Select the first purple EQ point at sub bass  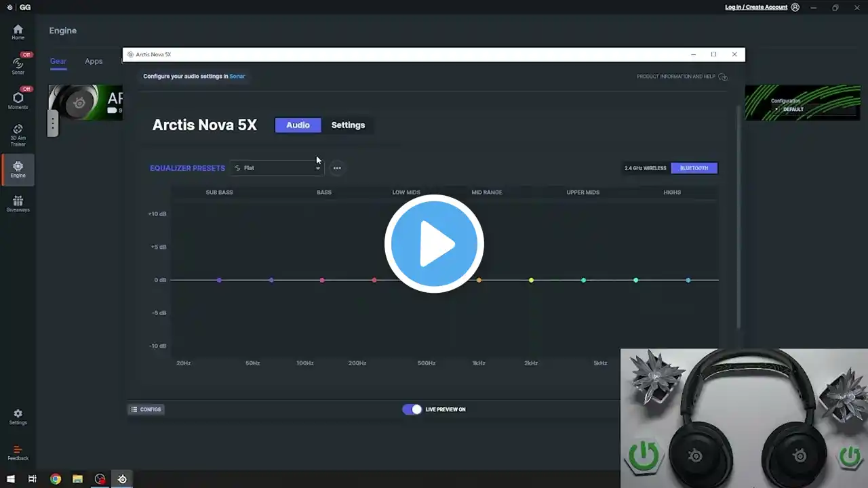tap(219, 280)
